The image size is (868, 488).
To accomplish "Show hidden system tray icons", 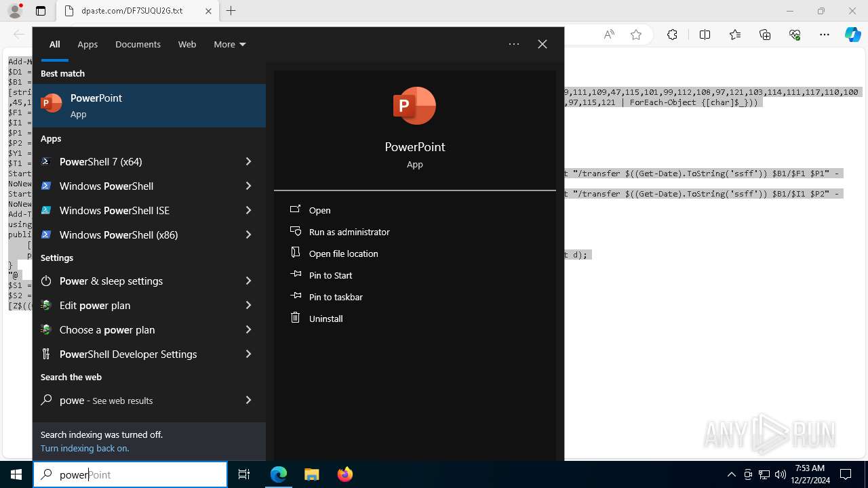I will point(731,474).
